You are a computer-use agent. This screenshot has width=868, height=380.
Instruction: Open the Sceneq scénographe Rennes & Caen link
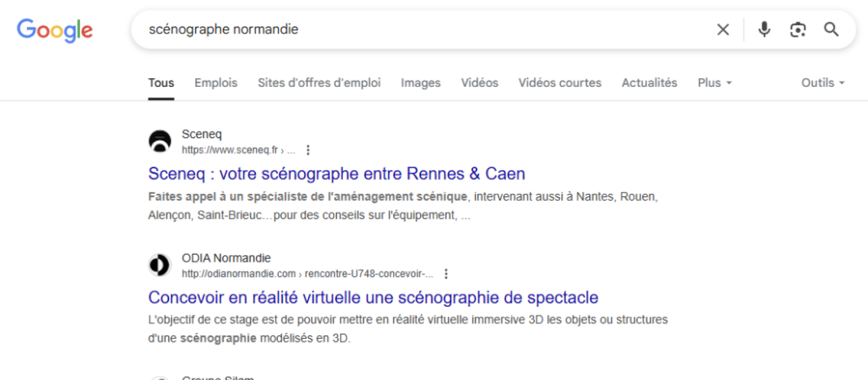point(336,174)
